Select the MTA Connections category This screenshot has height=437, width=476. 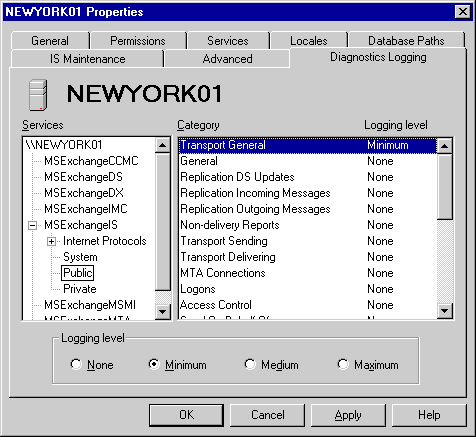pos(308,273)
